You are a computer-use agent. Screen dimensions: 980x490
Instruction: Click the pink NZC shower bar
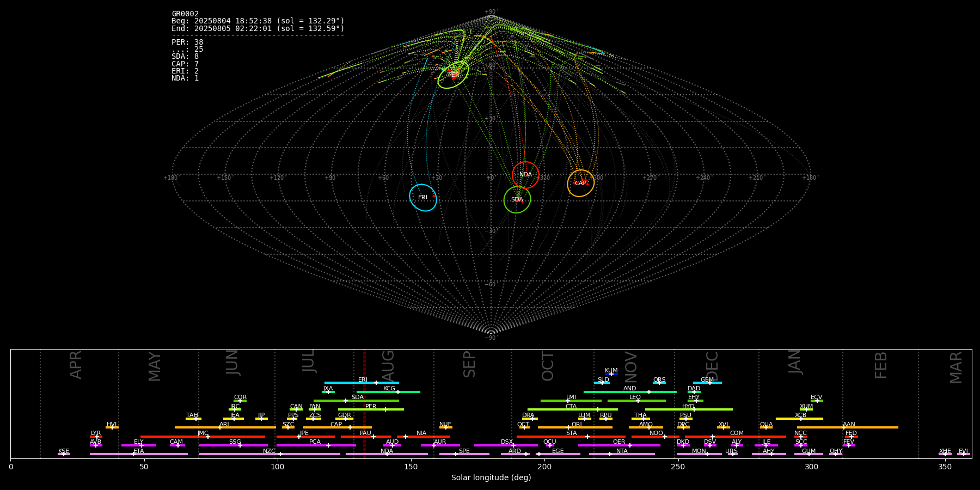click(269, 454)
